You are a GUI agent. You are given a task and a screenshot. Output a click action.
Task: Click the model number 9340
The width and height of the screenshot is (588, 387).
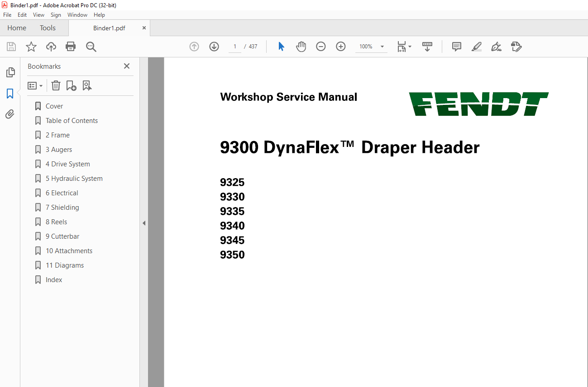point(232,226)
